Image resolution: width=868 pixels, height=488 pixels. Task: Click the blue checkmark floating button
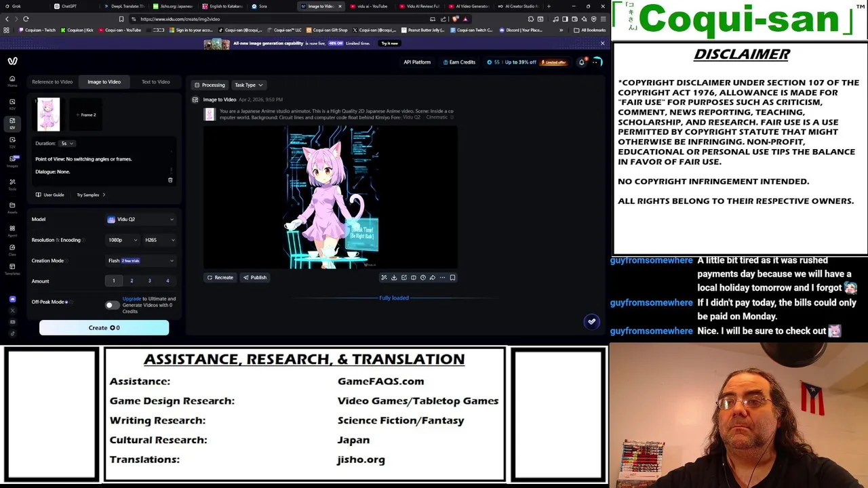592,321
